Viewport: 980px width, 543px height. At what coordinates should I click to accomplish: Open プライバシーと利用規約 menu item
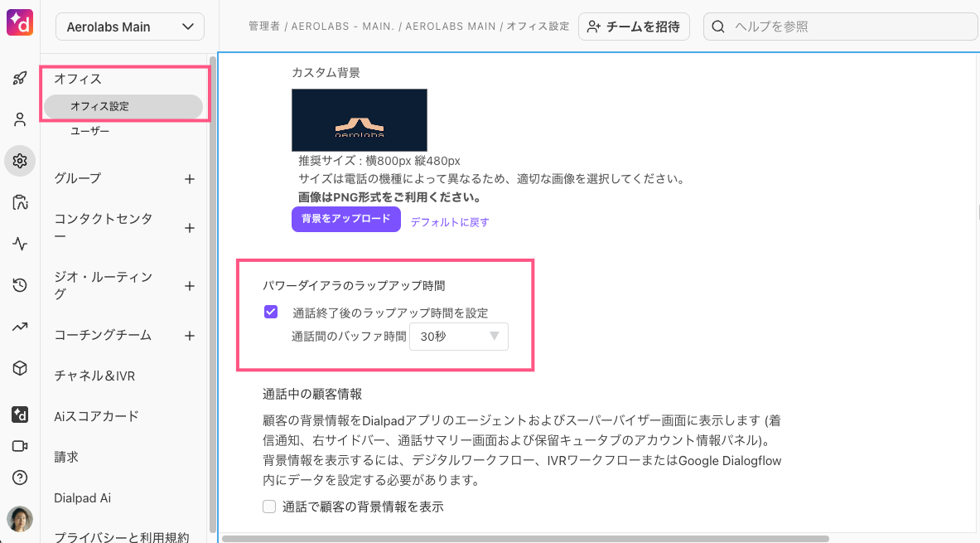click(x=121, y=536)
